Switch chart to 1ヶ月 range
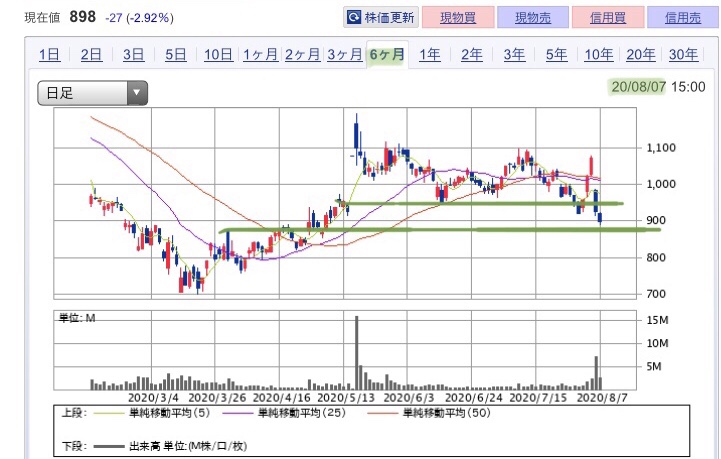 (x=260, y=55)
